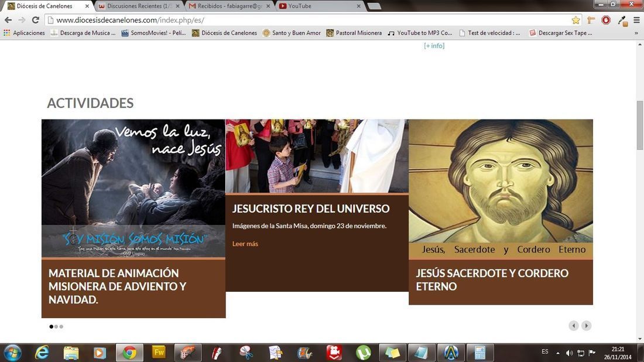Reload the current page

[x=36, y=20]
